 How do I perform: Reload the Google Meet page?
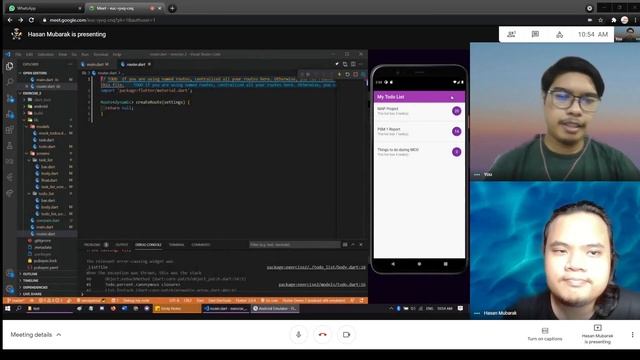(31, 20)
